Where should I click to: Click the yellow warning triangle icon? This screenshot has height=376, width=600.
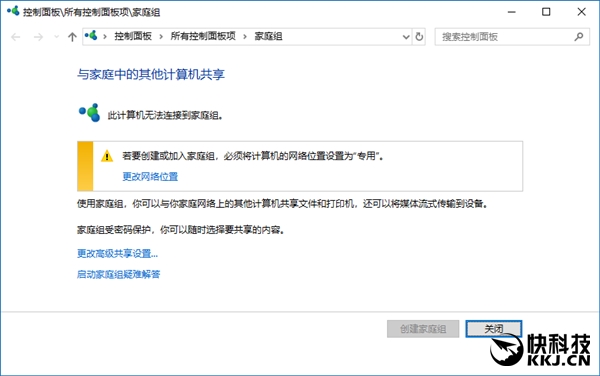pos(107,156)
